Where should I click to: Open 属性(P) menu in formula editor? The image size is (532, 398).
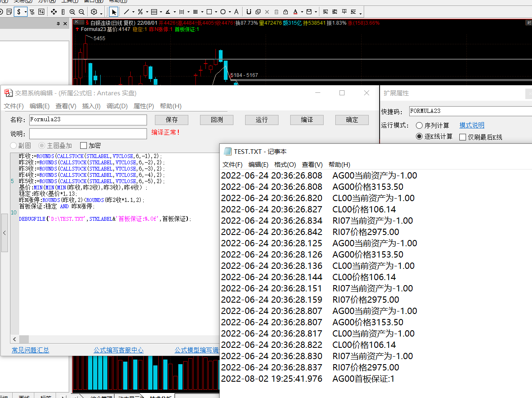point(144,106)
